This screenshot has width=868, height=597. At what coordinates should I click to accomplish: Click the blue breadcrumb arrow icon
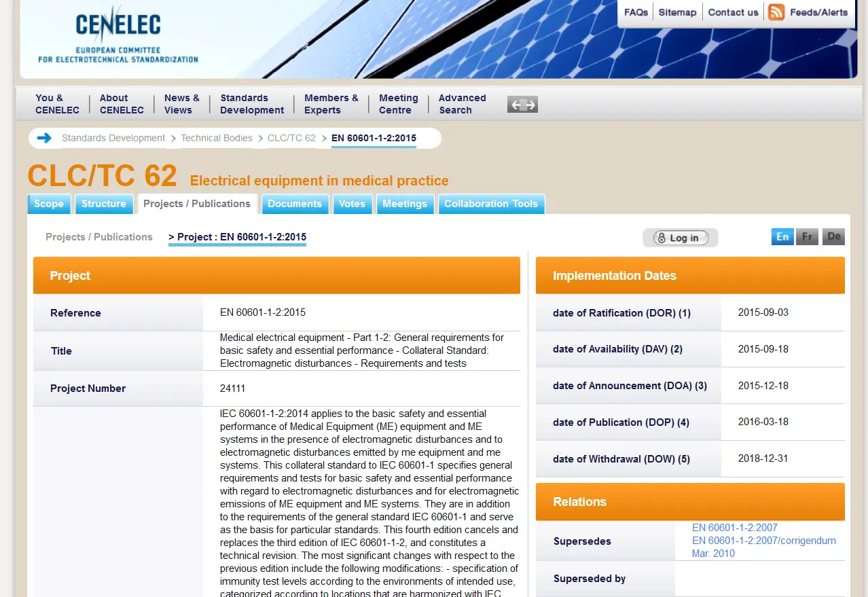coord(44,138)
